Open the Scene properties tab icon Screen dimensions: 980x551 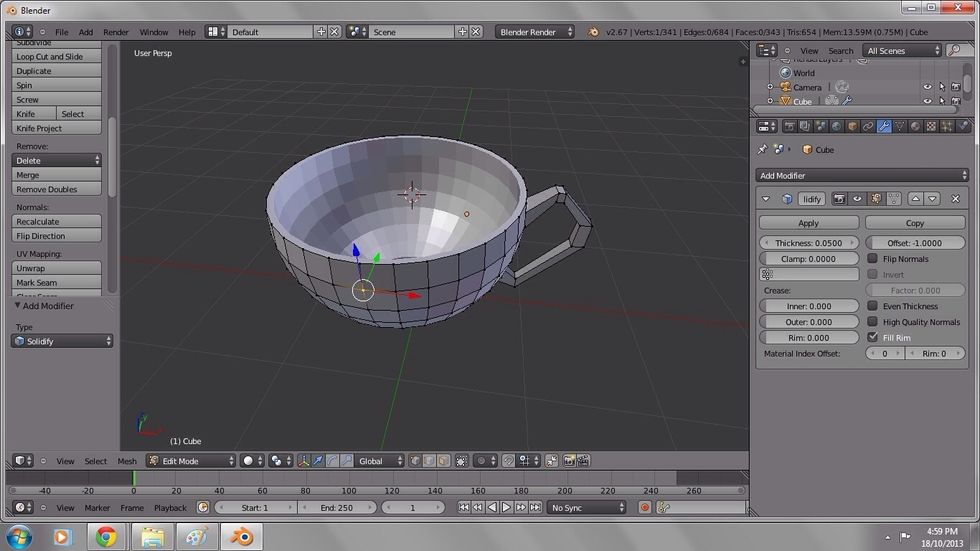[x=821, y=127]
